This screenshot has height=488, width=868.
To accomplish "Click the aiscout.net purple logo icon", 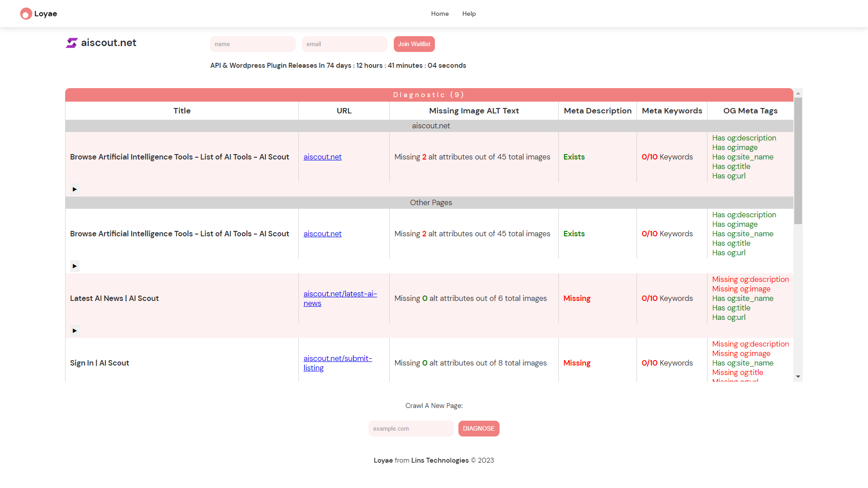I will coord(72,43).
